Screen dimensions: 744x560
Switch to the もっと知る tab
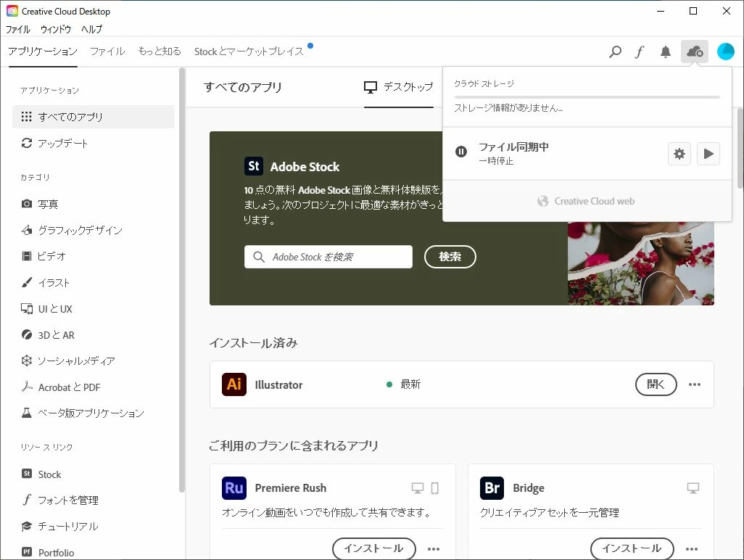tap(160, 52)
